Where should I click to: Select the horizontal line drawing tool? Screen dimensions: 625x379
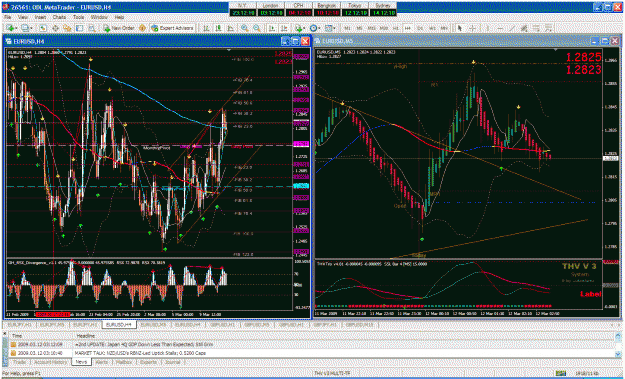point(500,28)
